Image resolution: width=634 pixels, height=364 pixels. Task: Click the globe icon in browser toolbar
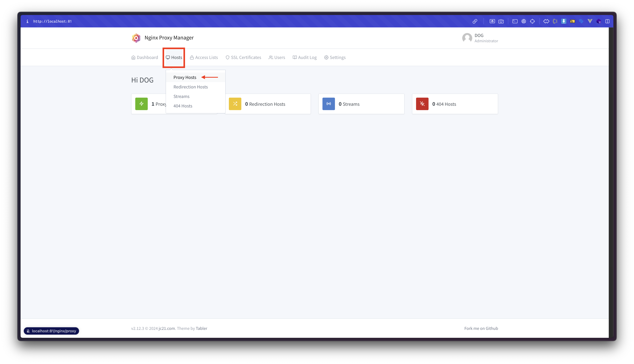[524, 21]
